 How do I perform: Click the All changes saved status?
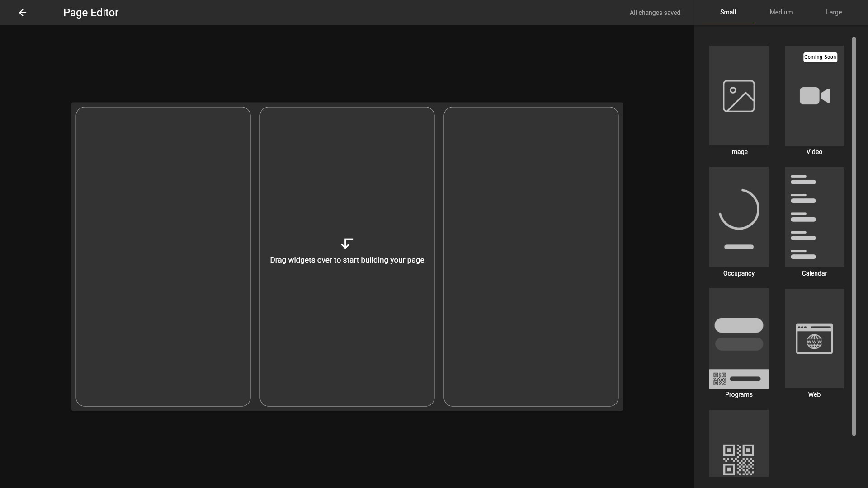[655, 13]
